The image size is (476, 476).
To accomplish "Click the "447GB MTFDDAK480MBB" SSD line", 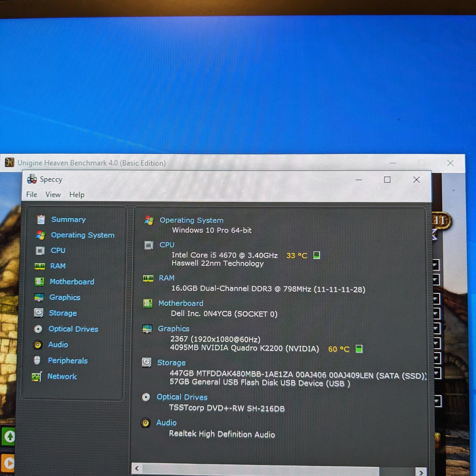I will [x=298, y=374].
